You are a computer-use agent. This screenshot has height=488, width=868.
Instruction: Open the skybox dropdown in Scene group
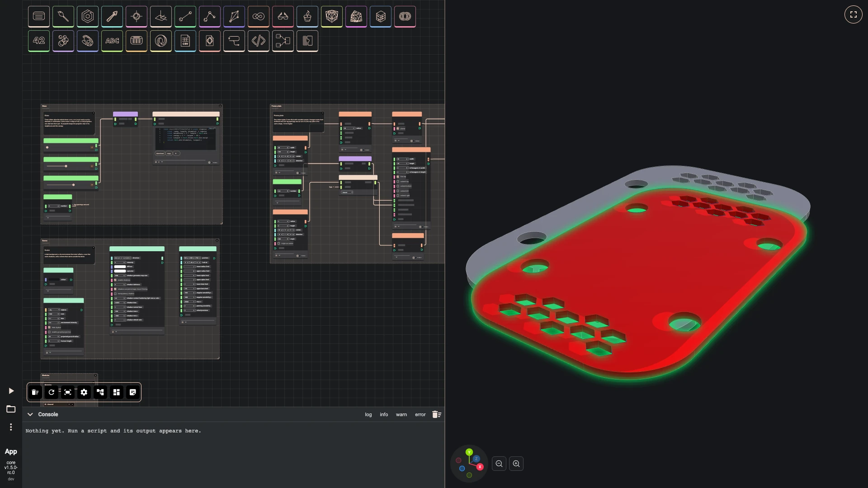click(53, 310)
